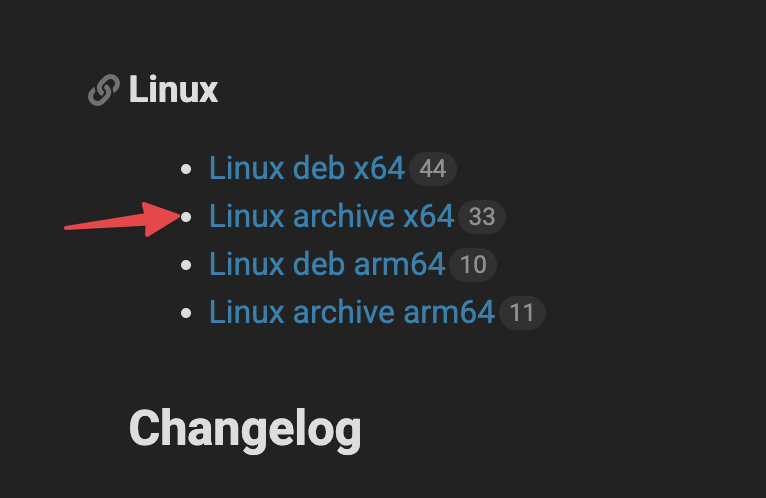Image resolution: width=766 pixels, height=498 pixels.
Task: Click the word archive in the archive arm64 link
Action: click(x=343, y=312)
